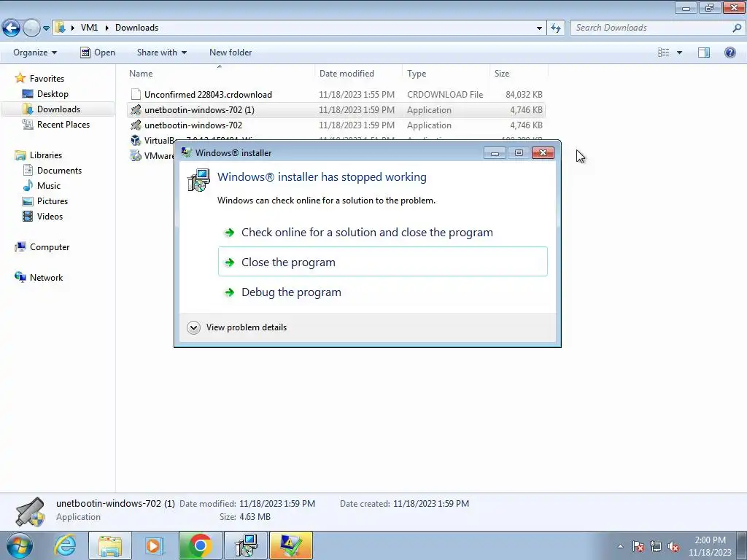
Task: Click Check online for a solution option
Action: pos(382,233)
